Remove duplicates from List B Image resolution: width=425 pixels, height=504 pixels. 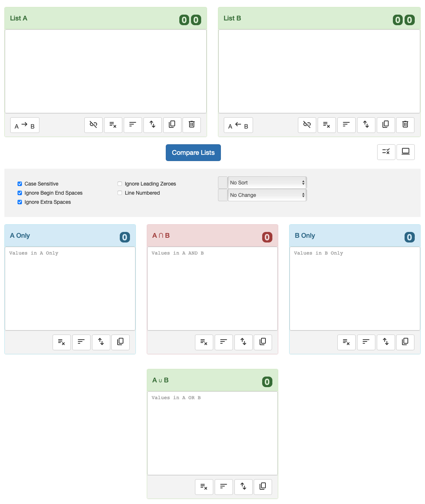click(x=327, y=125)
